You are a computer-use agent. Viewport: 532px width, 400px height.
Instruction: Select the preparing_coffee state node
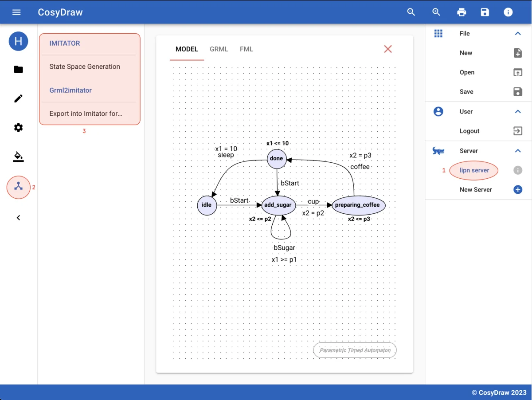[358, 205]
